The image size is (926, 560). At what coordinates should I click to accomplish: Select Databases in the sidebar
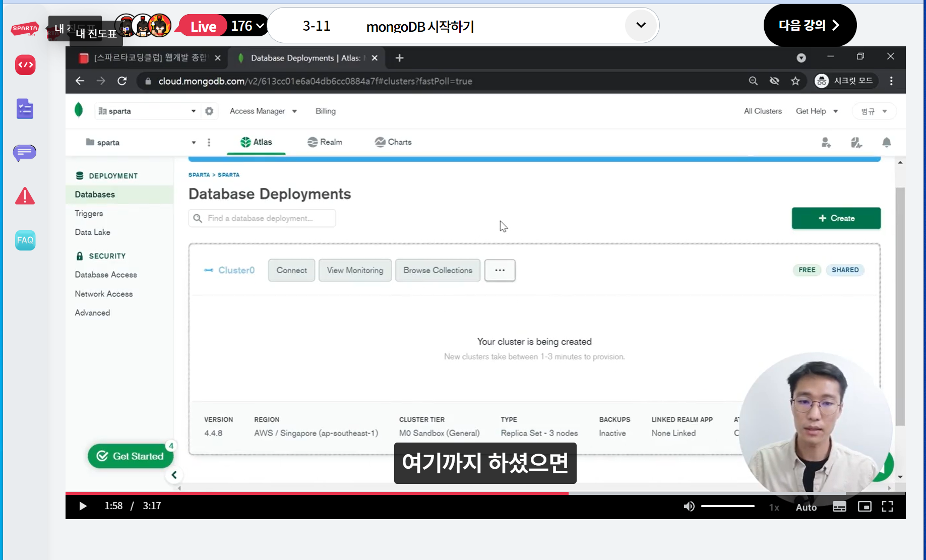119,195
